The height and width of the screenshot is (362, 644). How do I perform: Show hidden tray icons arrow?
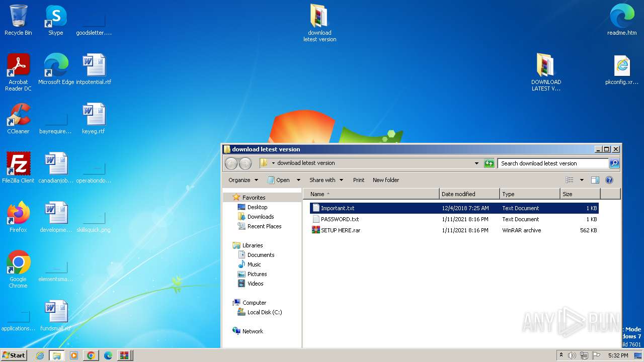pyautogui.click(x=561, y=355)
